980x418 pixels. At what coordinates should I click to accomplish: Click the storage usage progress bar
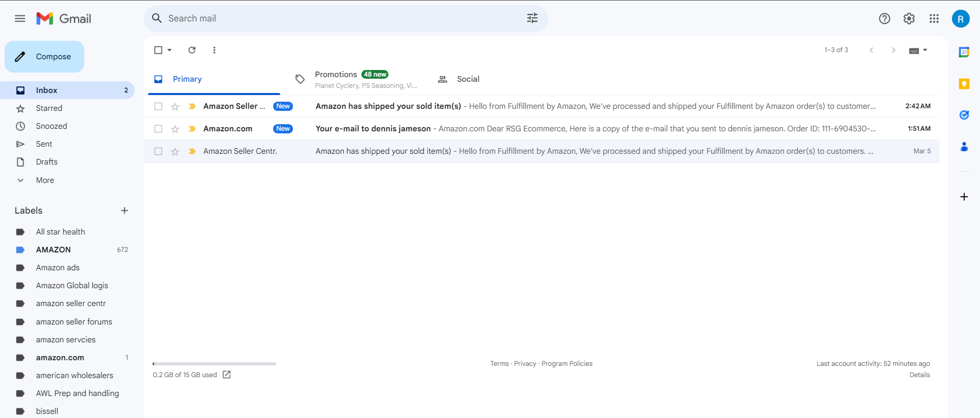coord(214,364)
